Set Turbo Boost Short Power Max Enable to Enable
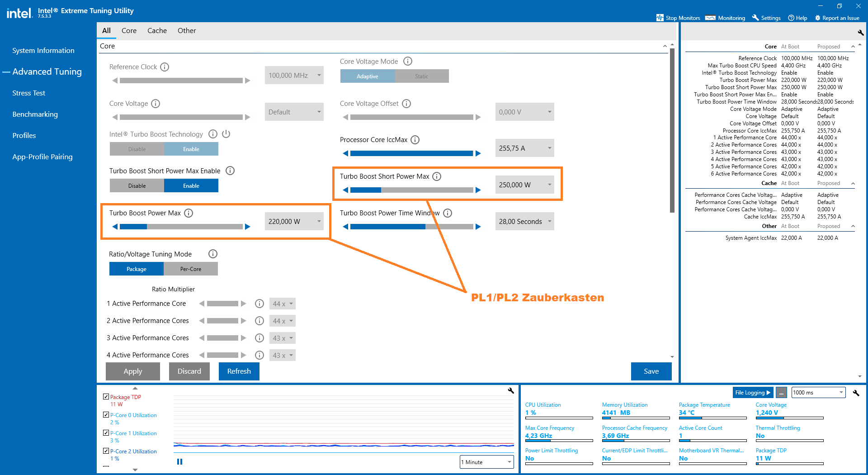The image size is (868, 475). point(191,185)
